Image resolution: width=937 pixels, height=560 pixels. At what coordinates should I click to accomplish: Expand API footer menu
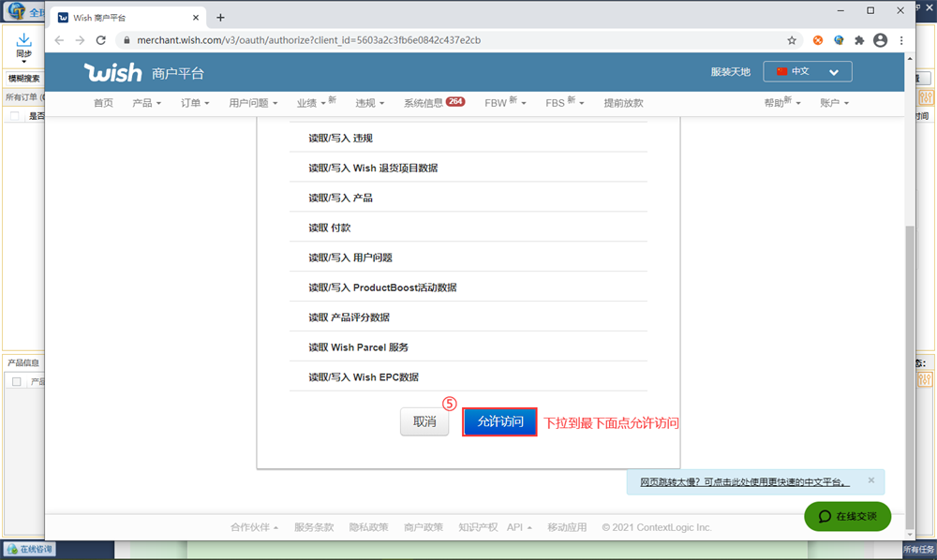point(519,527)
